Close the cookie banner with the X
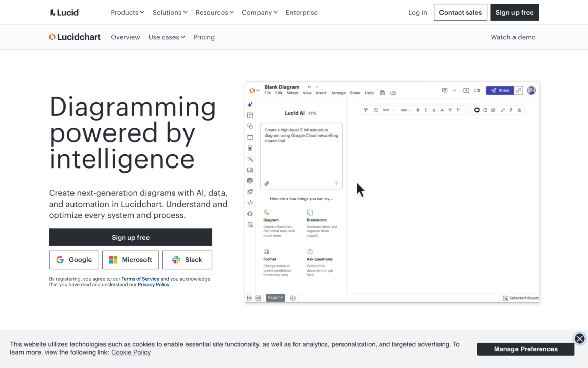Screen dimensions: 588x368 tap(579, 339)
